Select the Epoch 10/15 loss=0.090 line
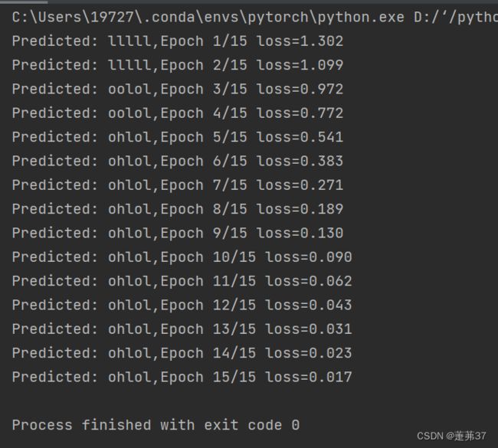This screenshot has width=498, height=448. [x=182, y=257]
